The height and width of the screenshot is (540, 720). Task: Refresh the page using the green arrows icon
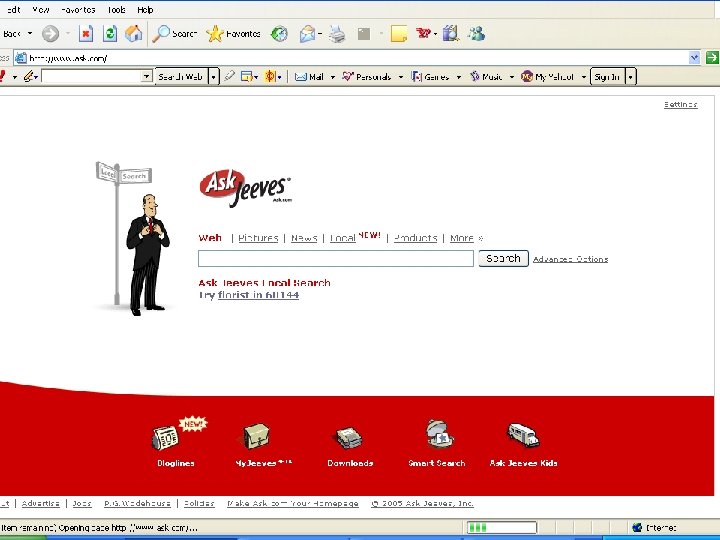click(110, 34)
